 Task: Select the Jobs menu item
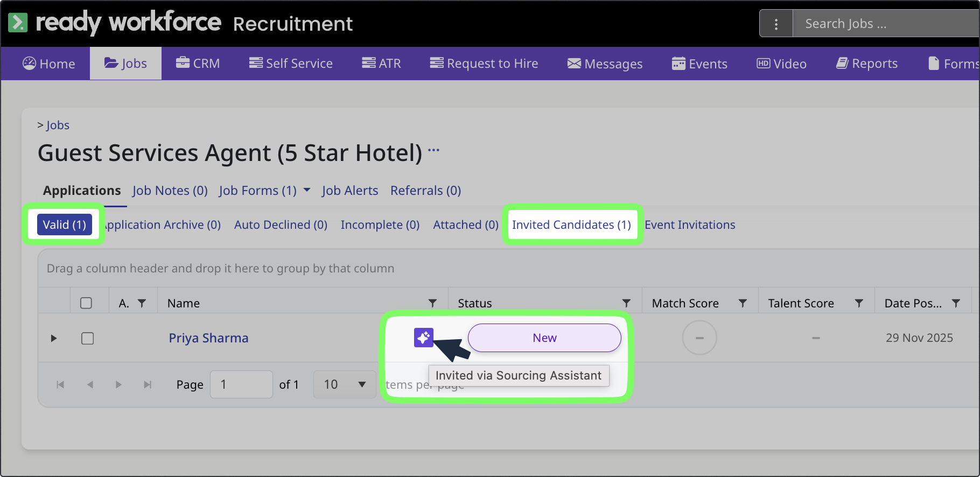[125, 64]
